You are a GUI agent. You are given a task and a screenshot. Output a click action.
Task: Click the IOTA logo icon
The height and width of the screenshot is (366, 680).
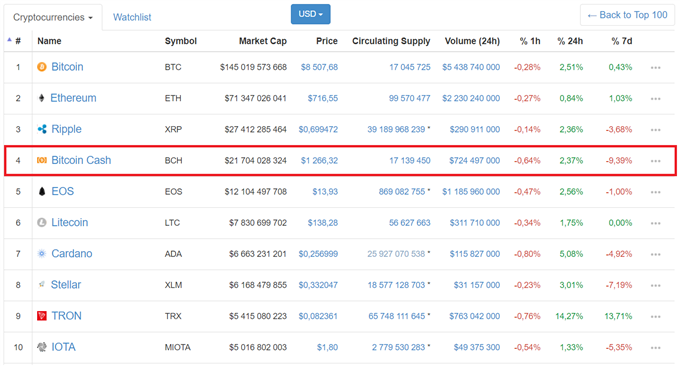(42, 347)
